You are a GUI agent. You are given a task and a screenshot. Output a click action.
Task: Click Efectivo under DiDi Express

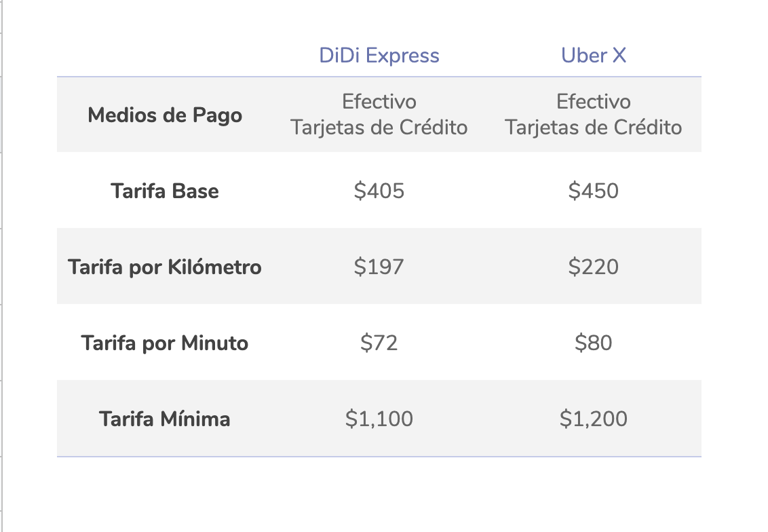tap(379, 101)
